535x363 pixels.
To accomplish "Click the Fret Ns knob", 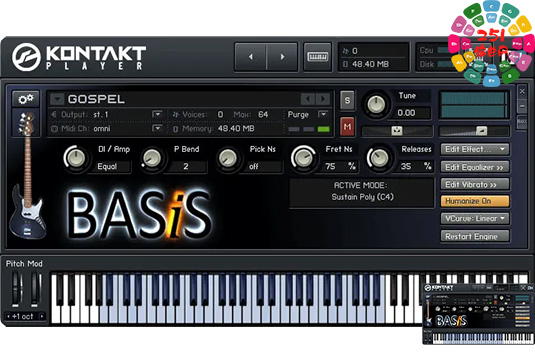I will pos(303,158).
